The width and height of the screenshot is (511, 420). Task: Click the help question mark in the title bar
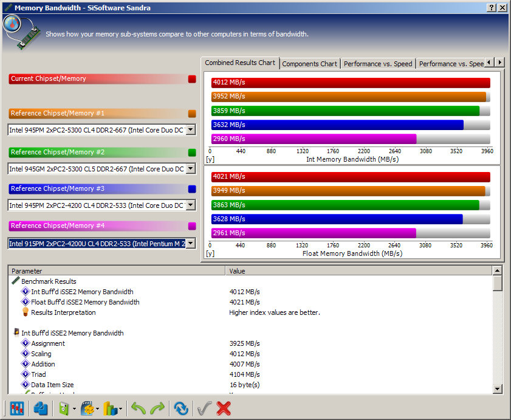tap(491, 8)
